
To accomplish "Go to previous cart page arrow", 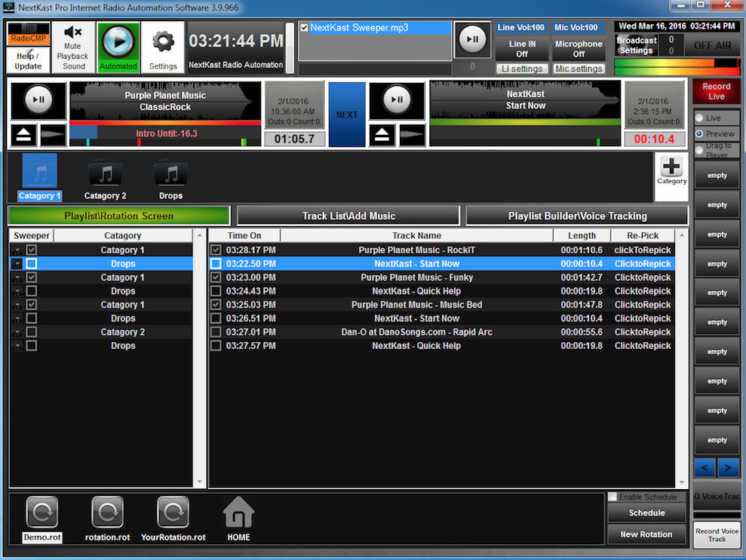I will coord(705,468).
